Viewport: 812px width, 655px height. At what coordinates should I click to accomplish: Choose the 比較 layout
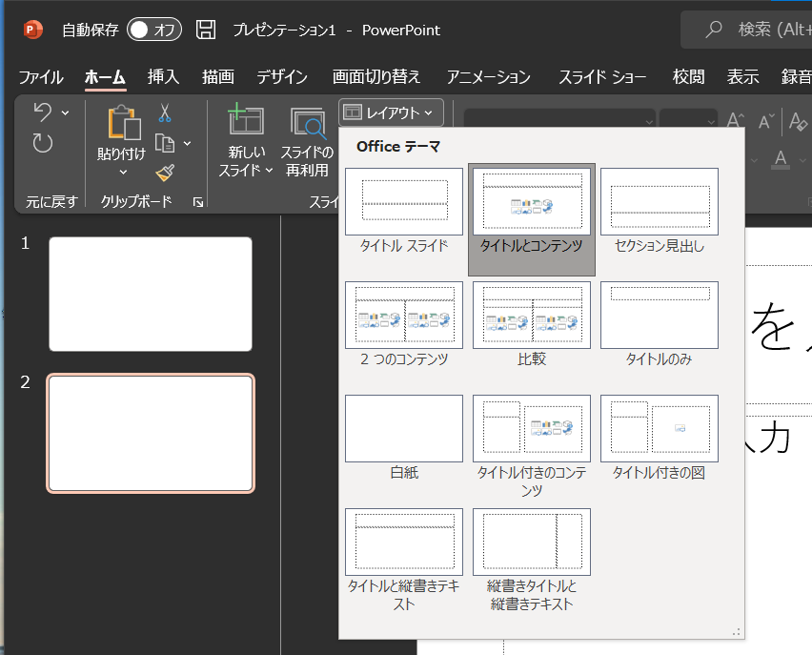click(x=532, y=325)
